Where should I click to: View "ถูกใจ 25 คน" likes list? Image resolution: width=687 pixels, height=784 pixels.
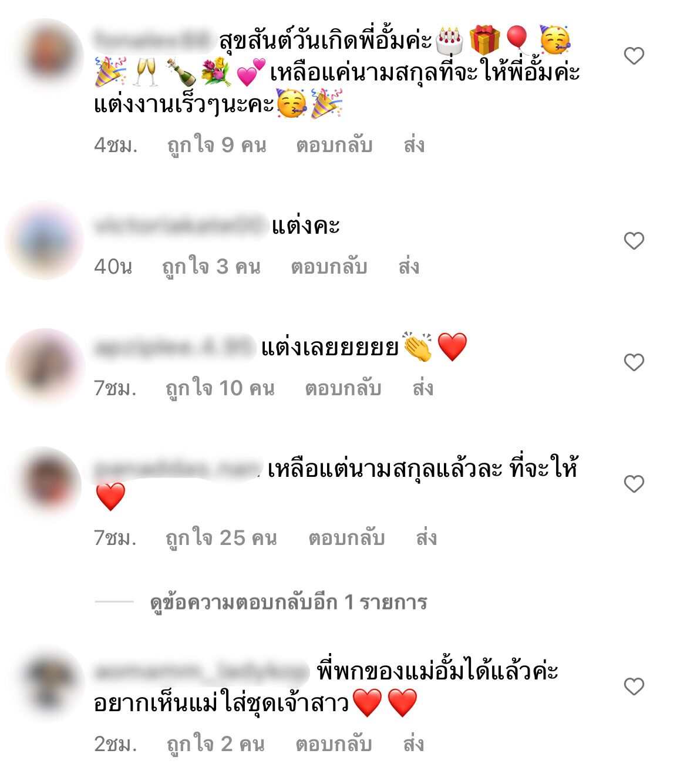point(221,538)
